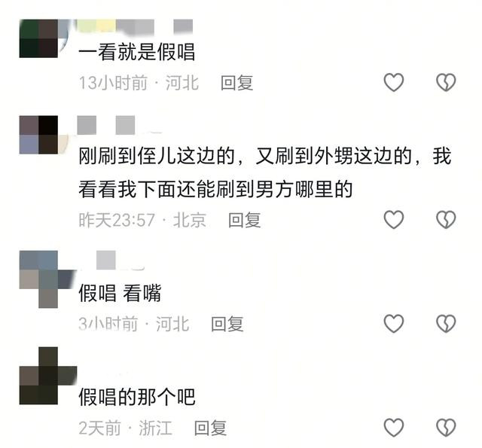Open avatar of the Zhejiang commenter
This screenshot has width=482, height=448.
pos(47,376)
